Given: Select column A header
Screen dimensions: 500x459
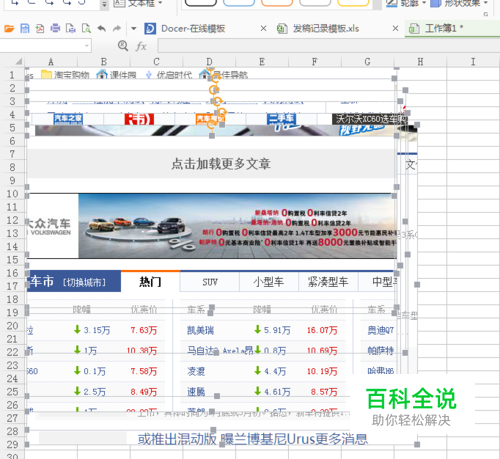Looking at the screenshot, I should pyautogui.click(x=51, y=62).
